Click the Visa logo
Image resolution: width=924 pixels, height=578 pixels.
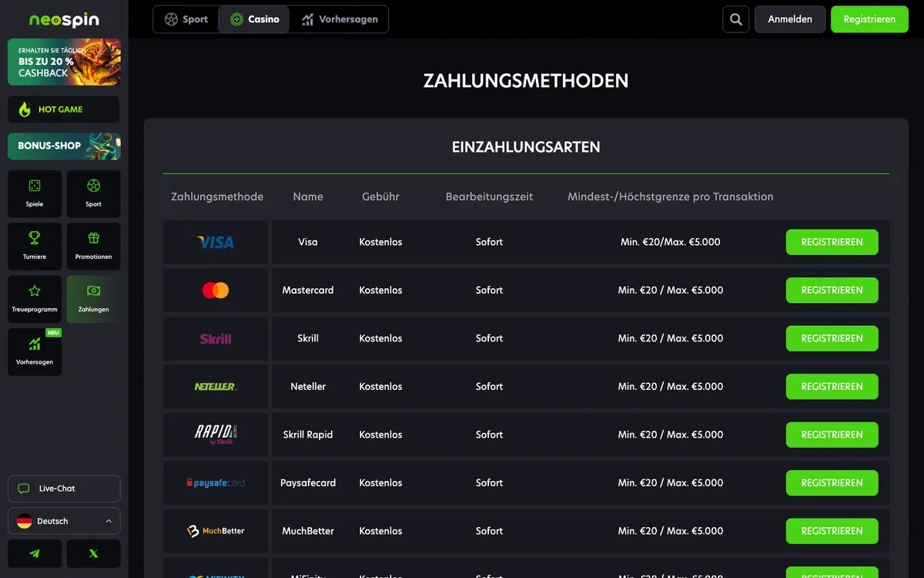(216, 242)
